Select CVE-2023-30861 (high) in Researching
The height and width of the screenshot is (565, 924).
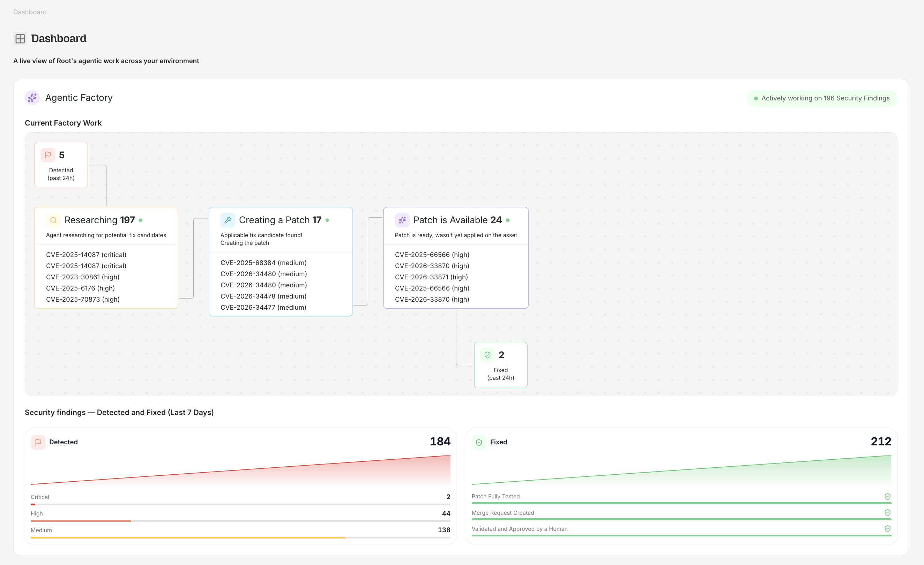pyautogui.click(x=82, y=277)
